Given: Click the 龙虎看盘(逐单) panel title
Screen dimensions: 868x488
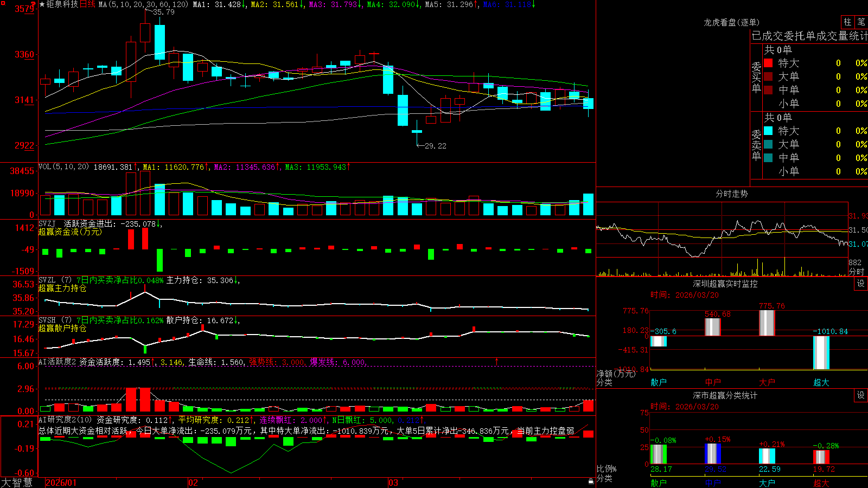Looking at the screenshot, I should coord(731,22).
